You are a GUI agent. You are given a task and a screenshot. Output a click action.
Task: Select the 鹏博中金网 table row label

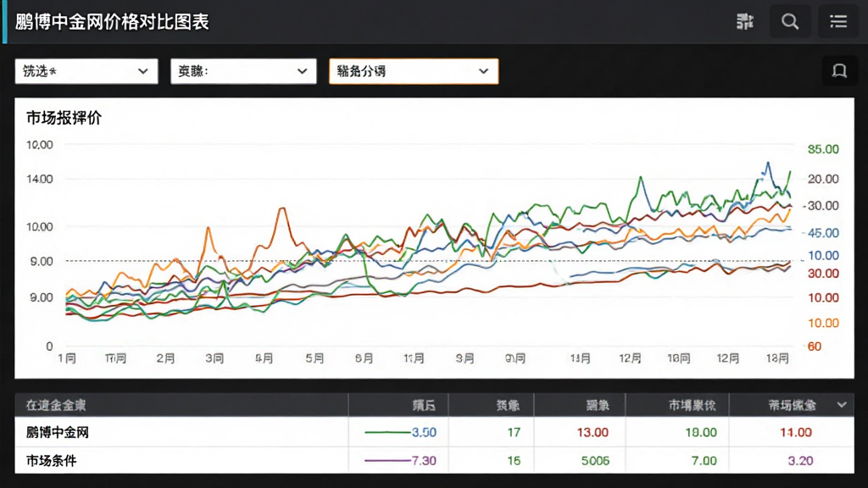[58, 432]
